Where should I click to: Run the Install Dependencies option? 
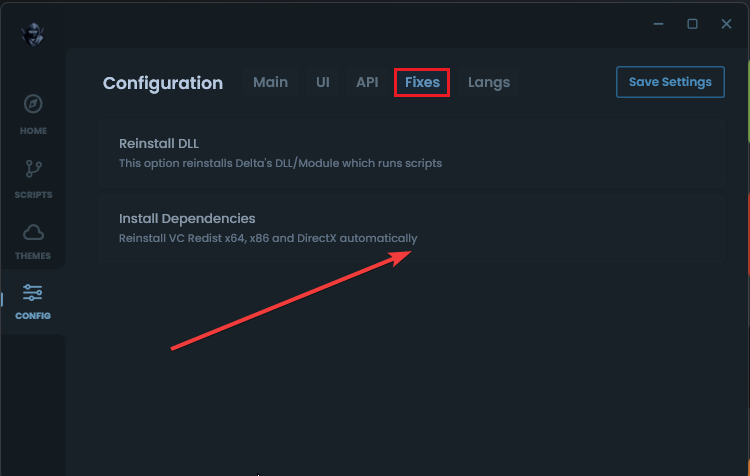[x=412, y=228]
